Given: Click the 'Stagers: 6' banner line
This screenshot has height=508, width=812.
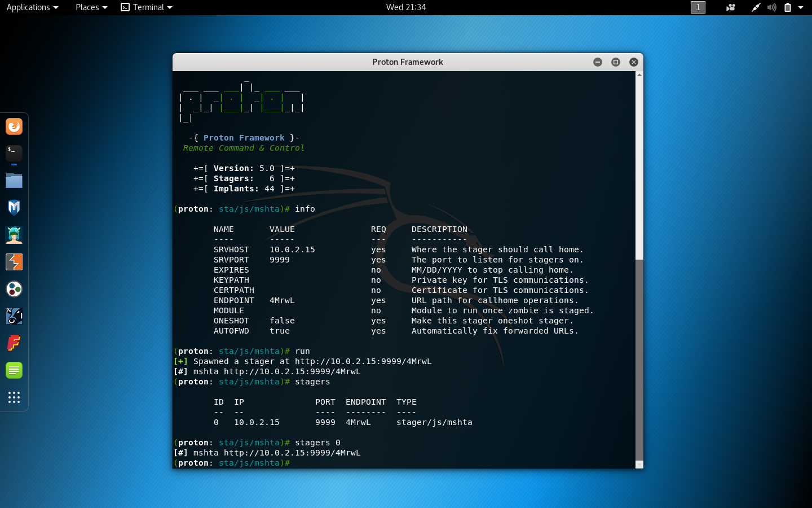Looking at the screenshot, I should point(244,178).
